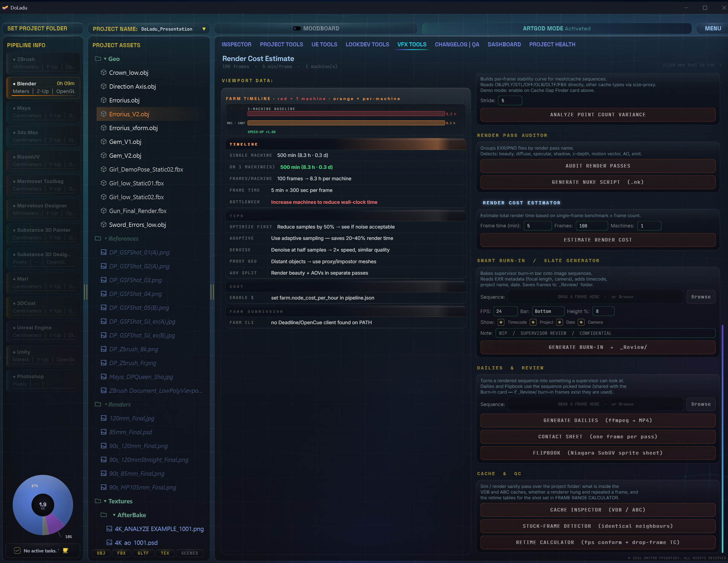Screen dimensions: 728x563
Task: Click the Geo folder icon
Action: click(98, 59)
